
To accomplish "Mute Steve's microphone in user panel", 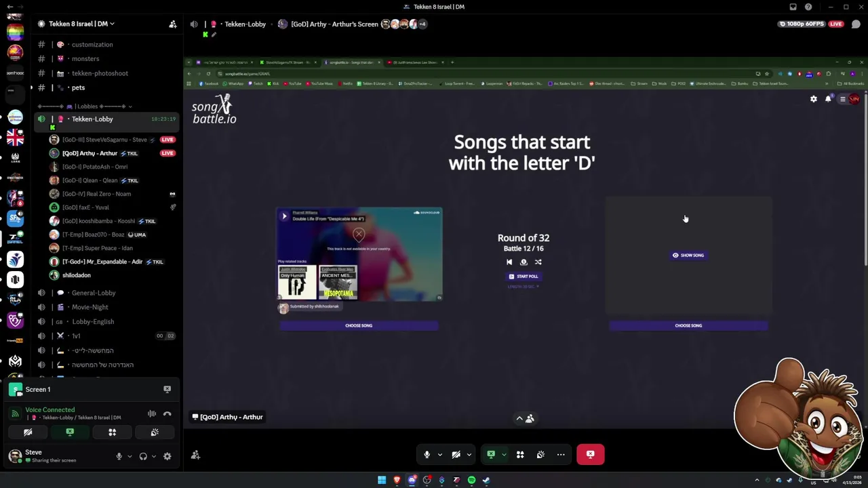I will pos(119,456).
